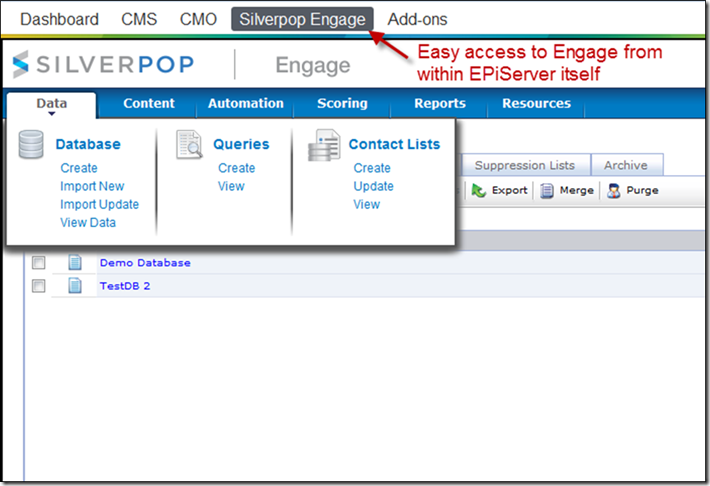Screen dimensions: 710x486
Task: Click Update under Contact Lists
Action: [x=374, y=186]
